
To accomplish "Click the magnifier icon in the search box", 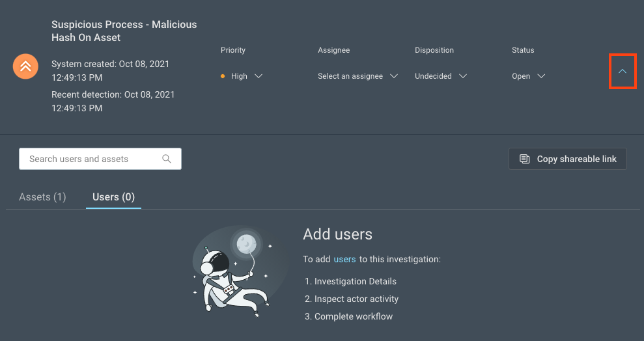I will [x=167, y=159].
